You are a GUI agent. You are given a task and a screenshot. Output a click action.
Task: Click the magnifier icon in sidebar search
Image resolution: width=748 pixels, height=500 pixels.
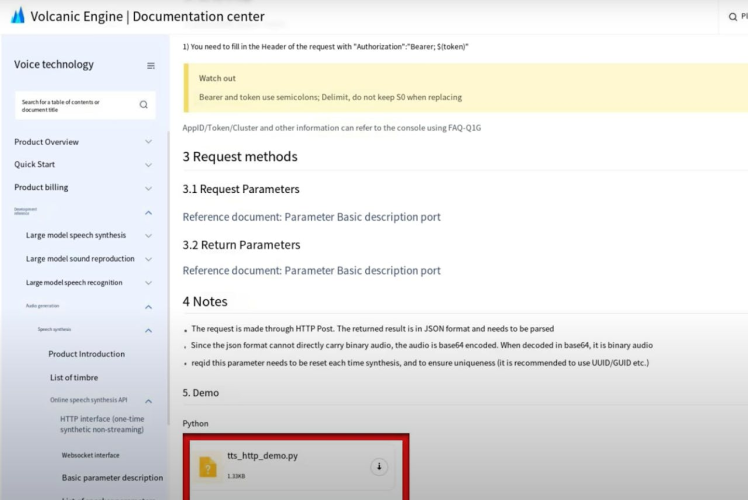click(x=143, y=104)
